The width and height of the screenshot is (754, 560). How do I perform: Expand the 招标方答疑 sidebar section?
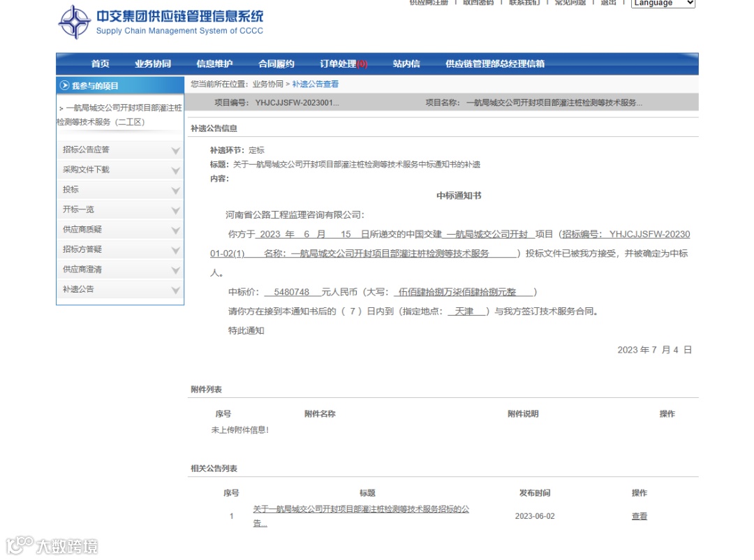(x=120, y=249)
